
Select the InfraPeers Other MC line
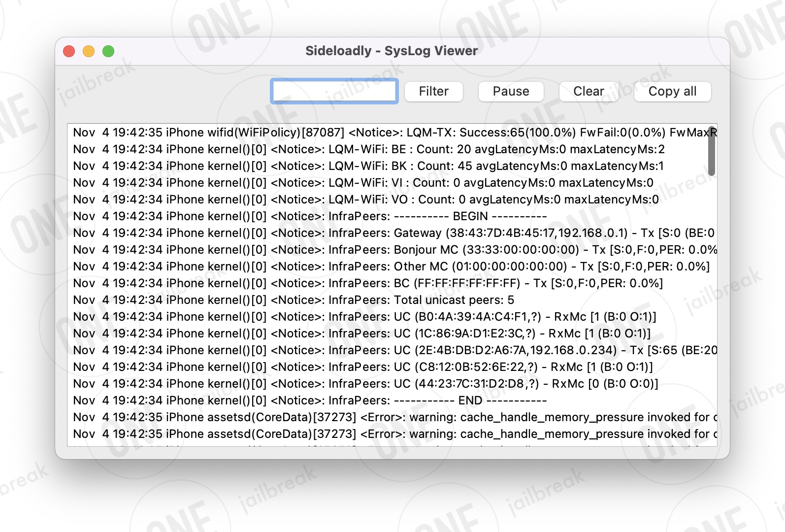coord(392,266)
